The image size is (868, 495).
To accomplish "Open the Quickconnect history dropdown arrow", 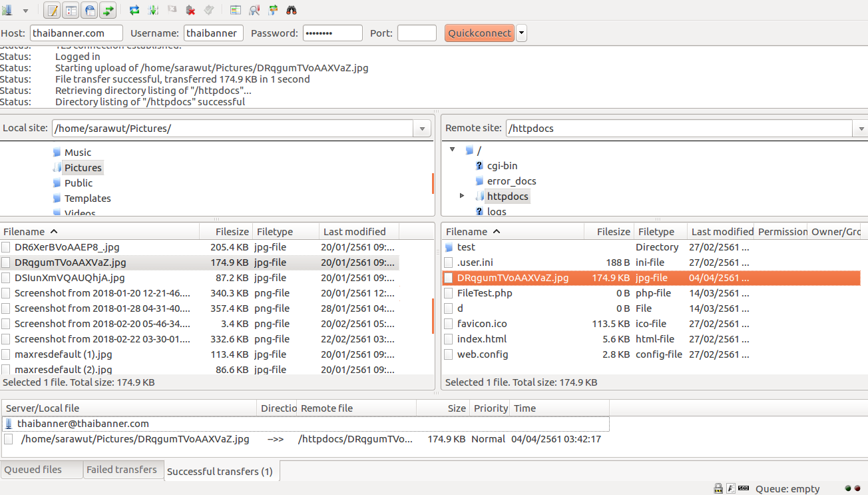I will [x=521, y=33].
